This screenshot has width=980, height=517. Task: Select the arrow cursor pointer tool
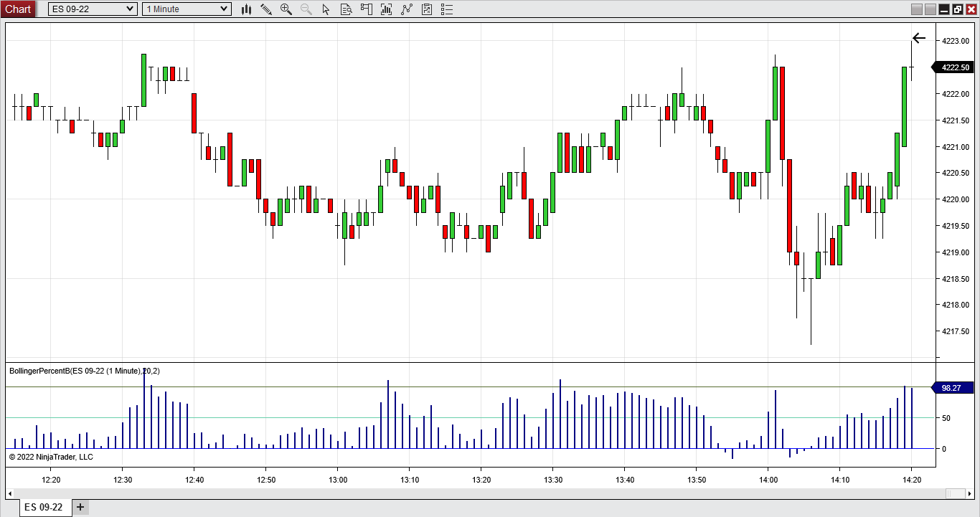pos(326,9)
